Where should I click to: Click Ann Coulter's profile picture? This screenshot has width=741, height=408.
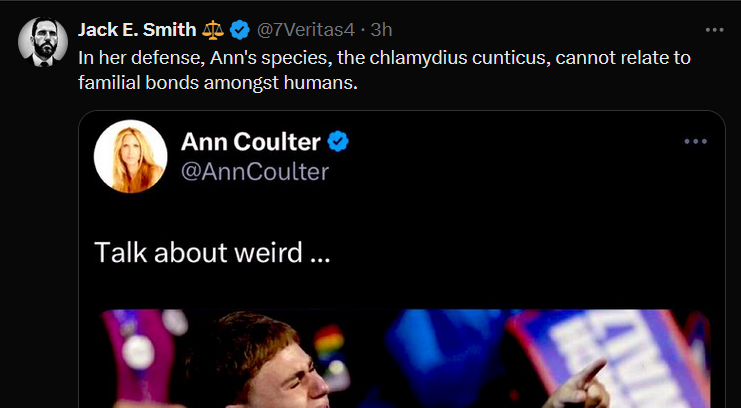[x=130, y=157]
